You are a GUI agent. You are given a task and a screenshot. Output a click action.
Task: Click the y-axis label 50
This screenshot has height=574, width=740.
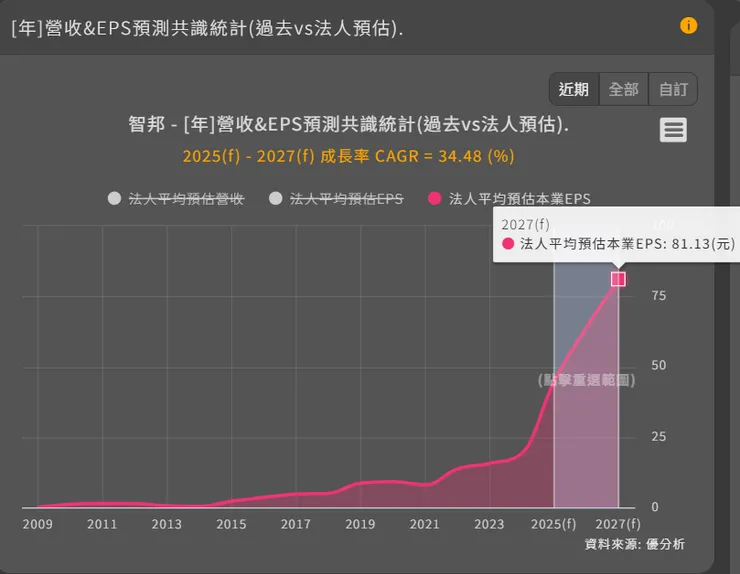coord(659,365)
